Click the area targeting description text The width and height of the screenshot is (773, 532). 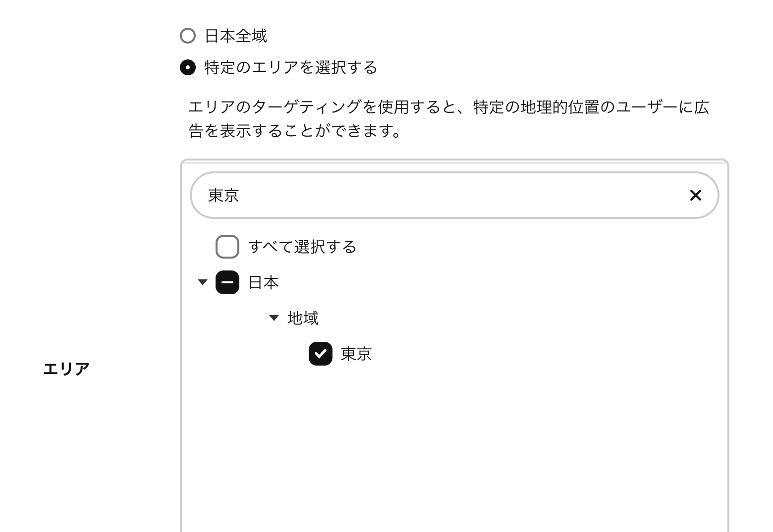448,119
